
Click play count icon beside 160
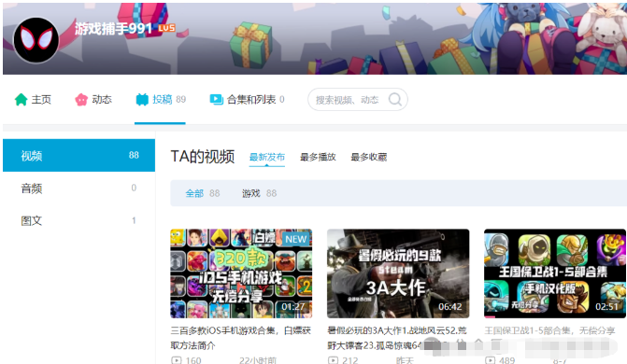point(177,360)
